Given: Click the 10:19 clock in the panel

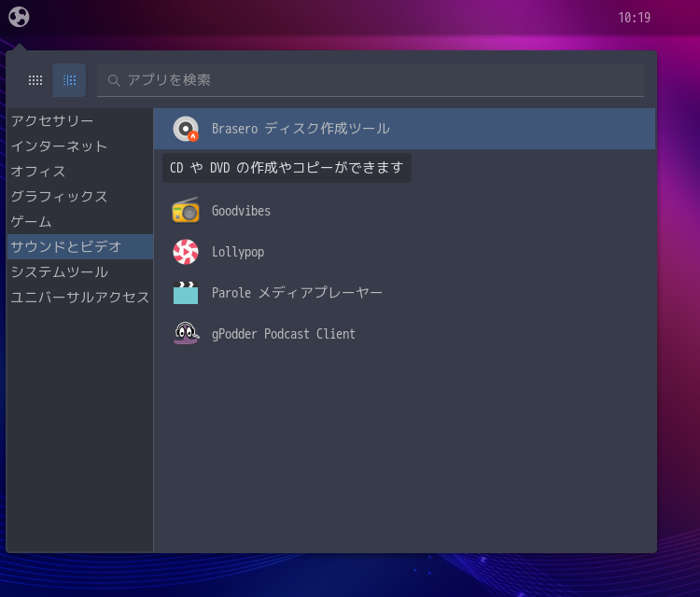Looking at the screenshot, I should coord(634,18).
